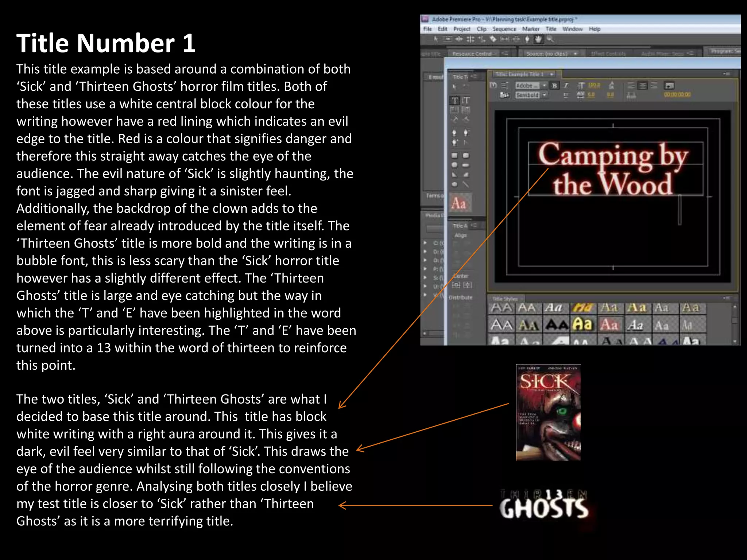
Task: Select the horizontal Type tool
Action: tap(455, 100)
